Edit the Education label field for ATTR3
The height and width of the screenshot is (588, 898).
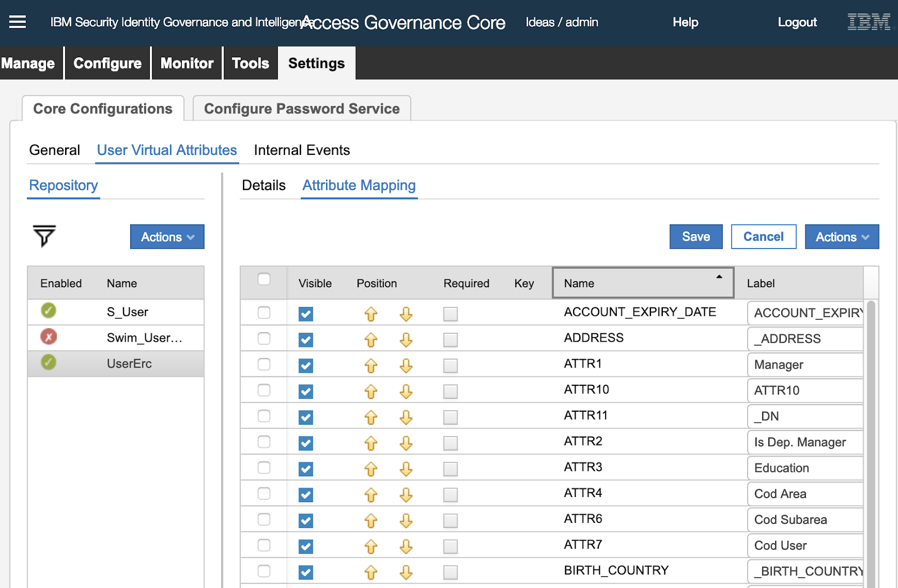point(805,468)
